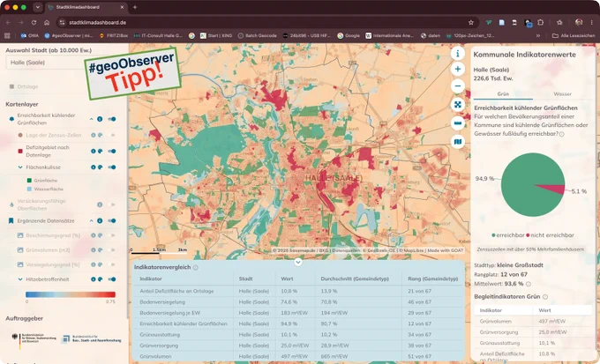Open style palette for Hitzebetroffenheit layer
Image resolution: width=600 pixels, height=364 pixels.
click(x=100, y=279)
